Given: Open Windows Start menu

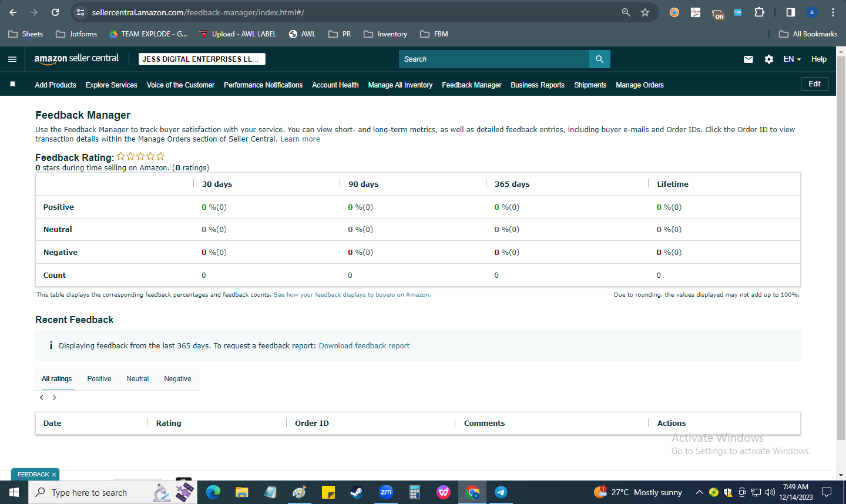Looking at the screenshot, I should click(x=14, y=492).
